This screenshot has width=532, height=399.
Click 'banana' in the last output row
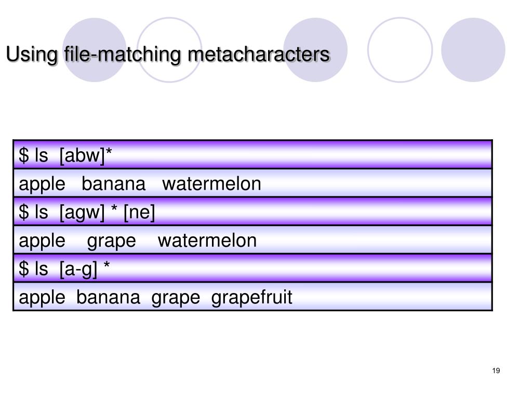click(x=108, y=297)
